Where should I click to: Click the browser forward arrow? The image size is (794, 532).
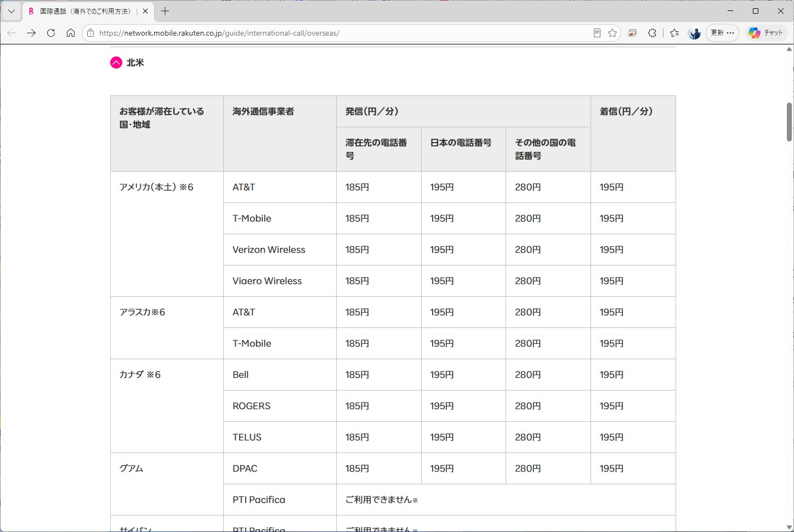click(x=31, y=33)
